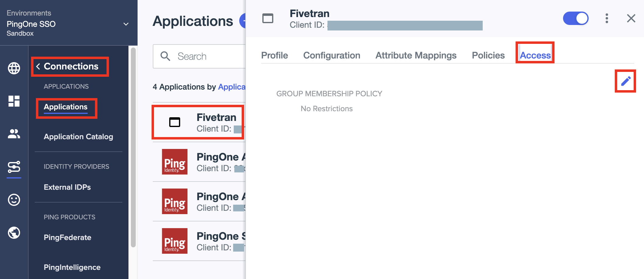Click the pencil edit icon in Access tab

625,81
